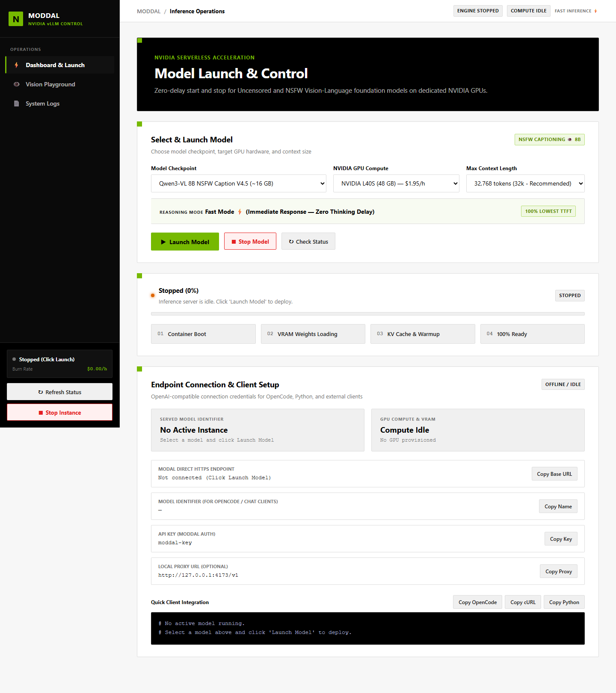Screen dimensions: 616x693
Task: Click the red square icon in Stop Model
Action: point(234,242)
